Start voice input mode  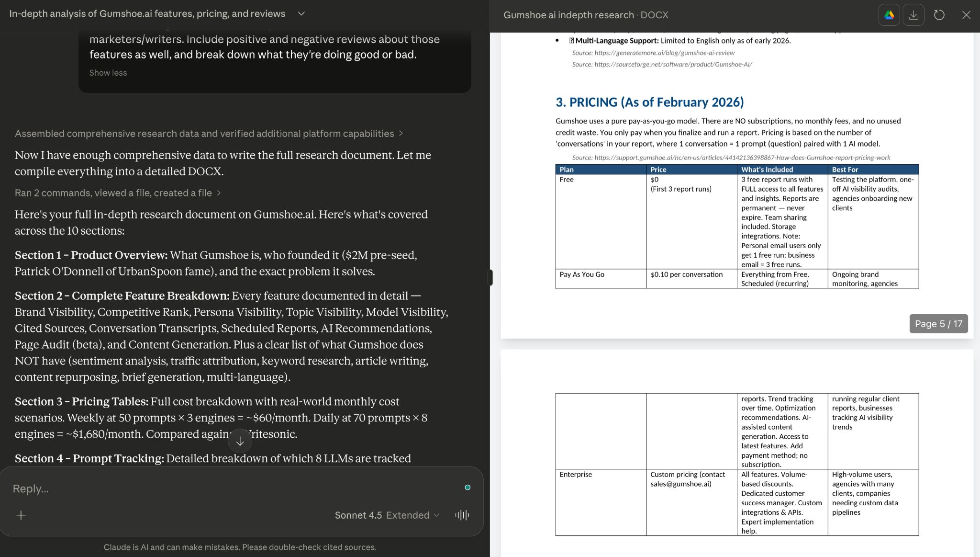[462, 515]
